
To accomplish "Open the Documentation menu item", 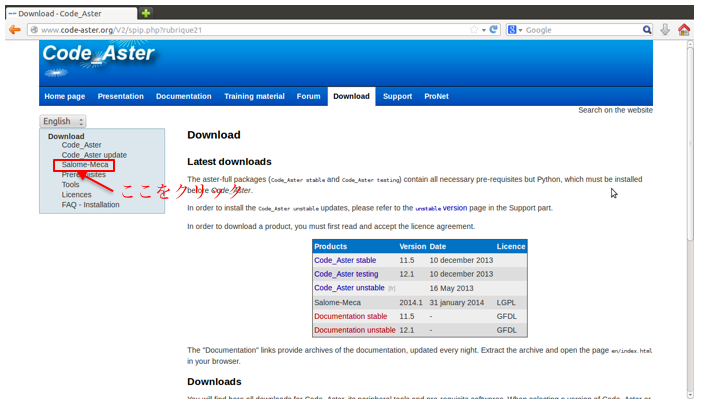I will (183, 96).
